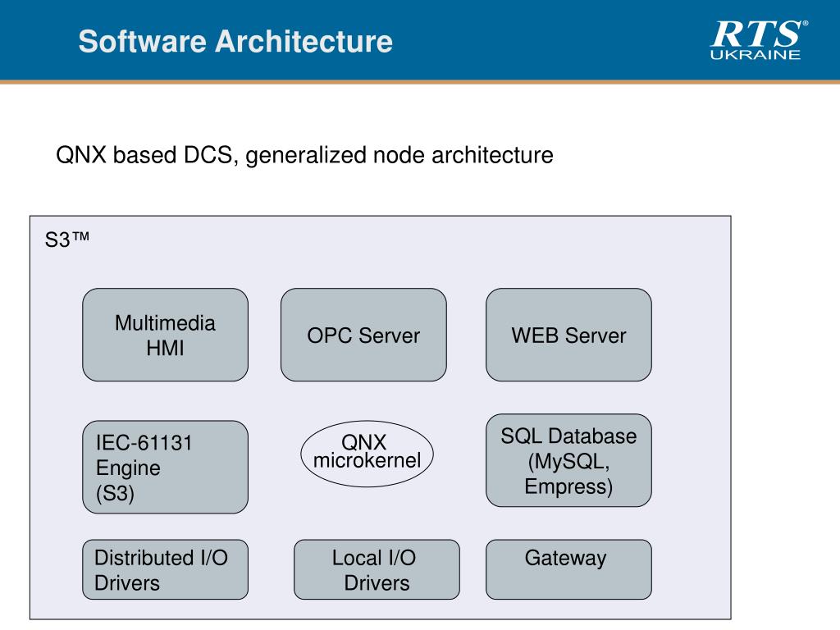Screen dimensions: 840x630
Task: Select the OPC Server block
Action: (x=363, y=335)
